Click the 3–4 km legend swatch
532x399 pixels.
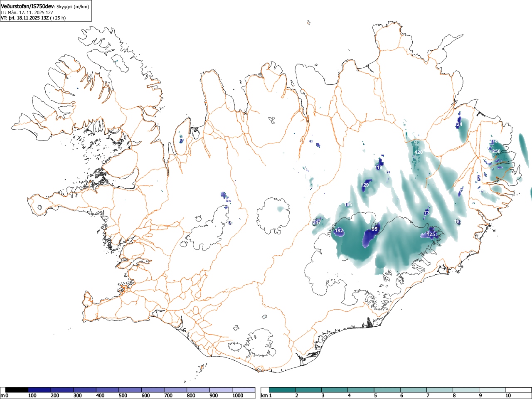(335, 390)
